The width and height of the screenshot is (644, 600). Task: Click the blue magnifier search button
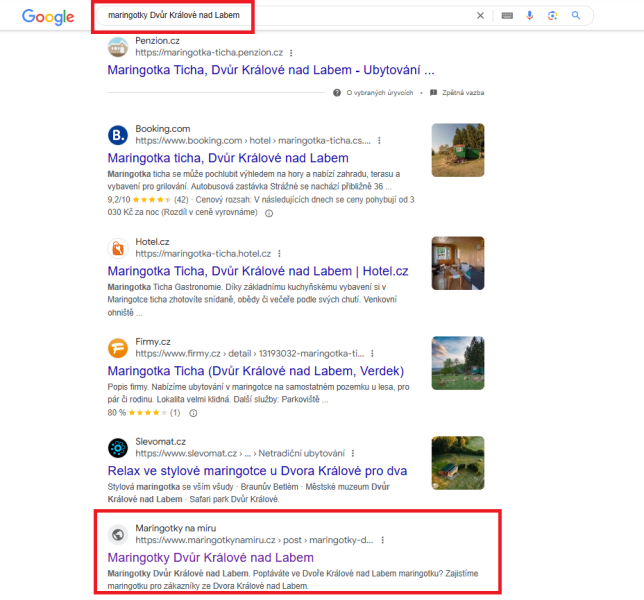pyautogui.click(x=576, y=16)
